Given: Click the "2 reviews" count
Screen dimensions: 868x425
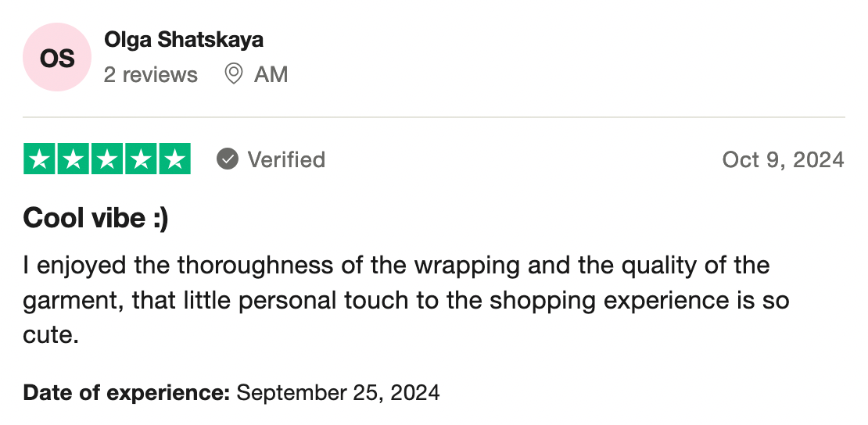Looking at the screenshot, I should click(x=150, y=75).
